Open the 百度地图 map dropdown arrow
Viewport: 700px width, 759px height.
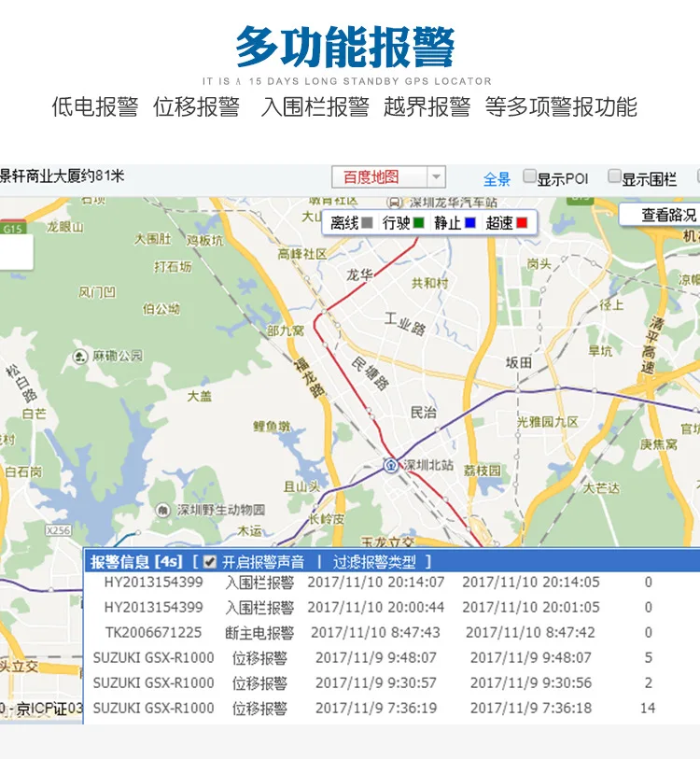click(x=436, y=176)
